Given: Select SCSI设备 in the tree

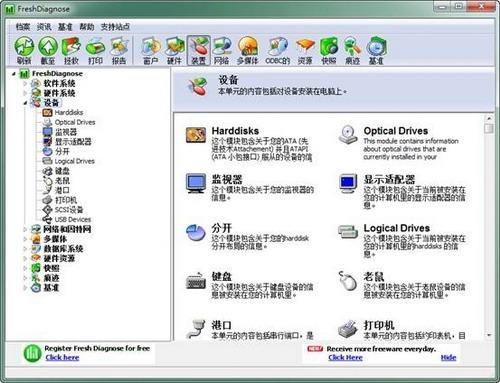Looking at the screenshot, I should click(x=69, y=210).
